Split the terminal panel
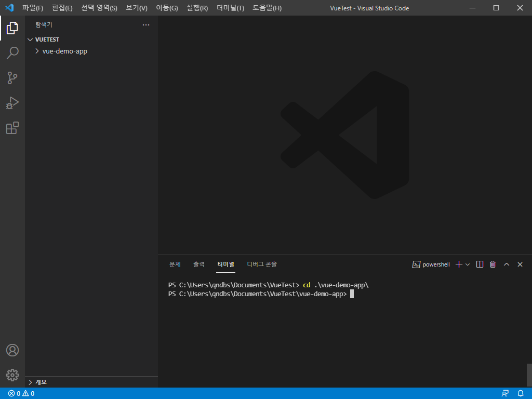 [480, 264]
